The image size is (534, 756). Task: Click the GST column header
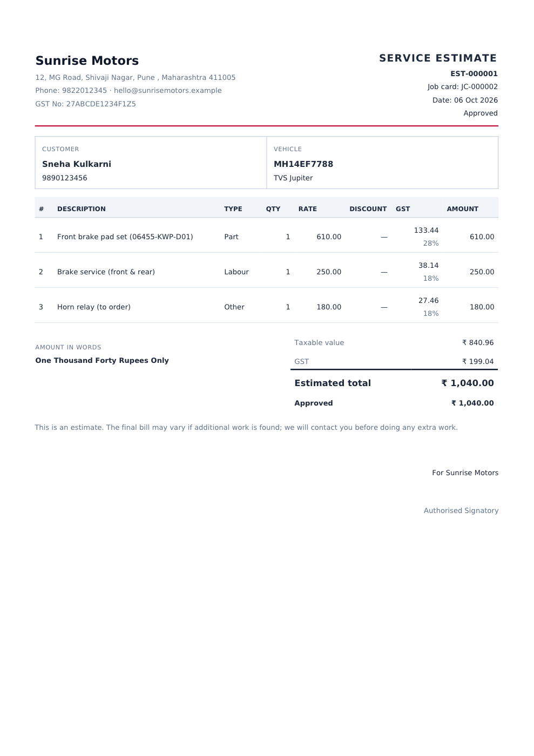click(403, 208)
